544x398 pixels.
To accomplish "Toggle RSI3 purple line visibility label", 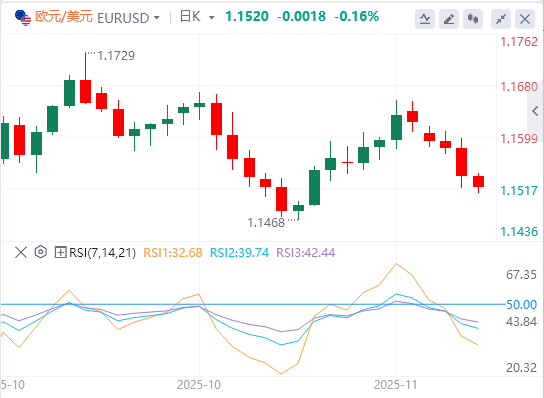I will tap(306, 253).
